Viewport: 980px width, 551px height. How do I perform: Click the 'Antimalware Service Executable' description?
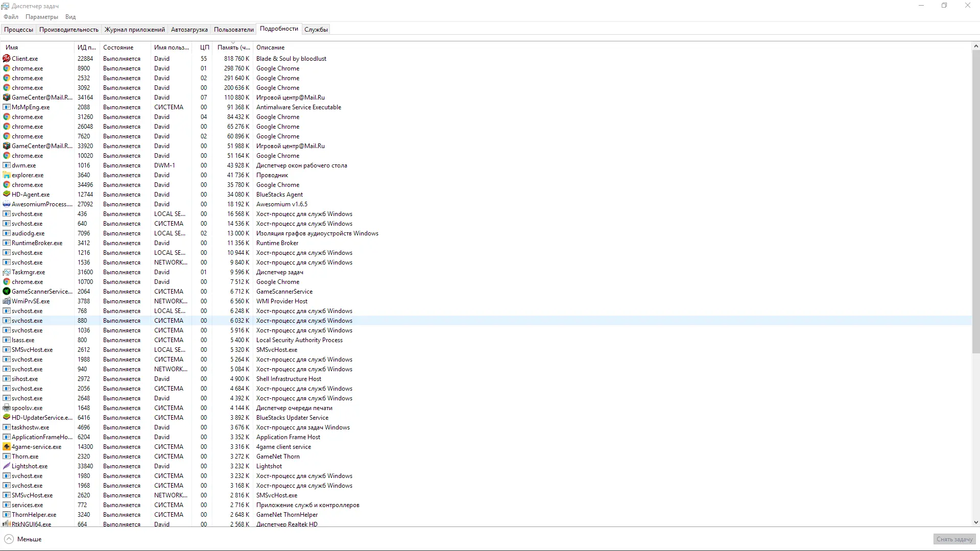(299, 107)
